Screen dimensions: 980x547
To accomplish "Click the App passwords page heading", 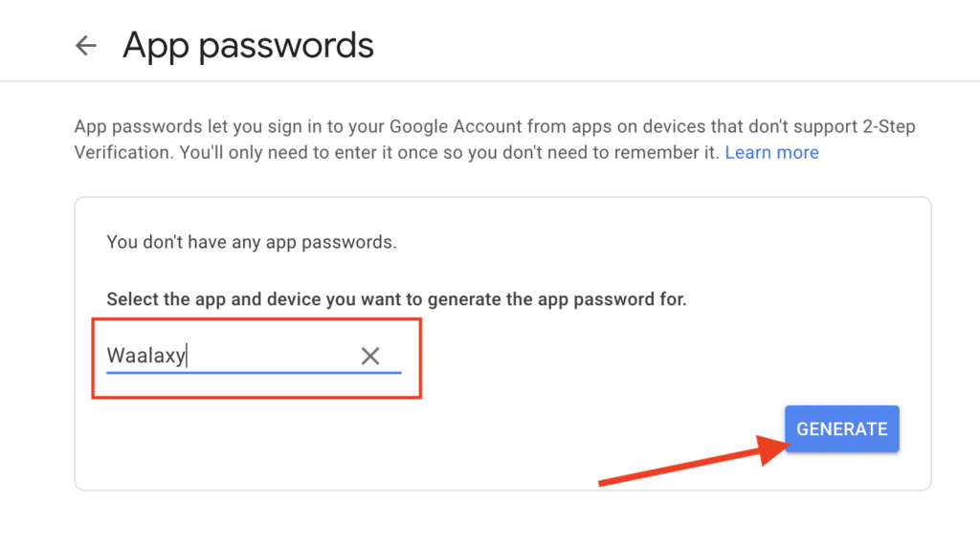I will click(x=248, y=45).
